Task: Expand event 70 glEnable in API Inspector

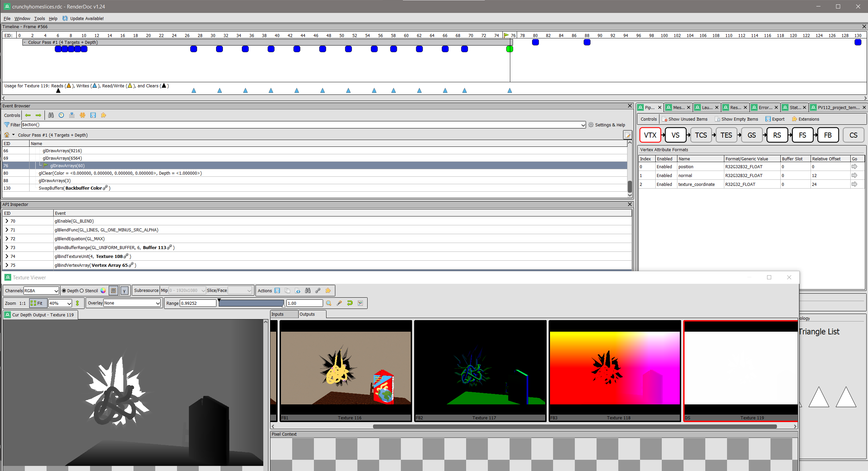Action: pyautogui.click(x=7, y=221)
